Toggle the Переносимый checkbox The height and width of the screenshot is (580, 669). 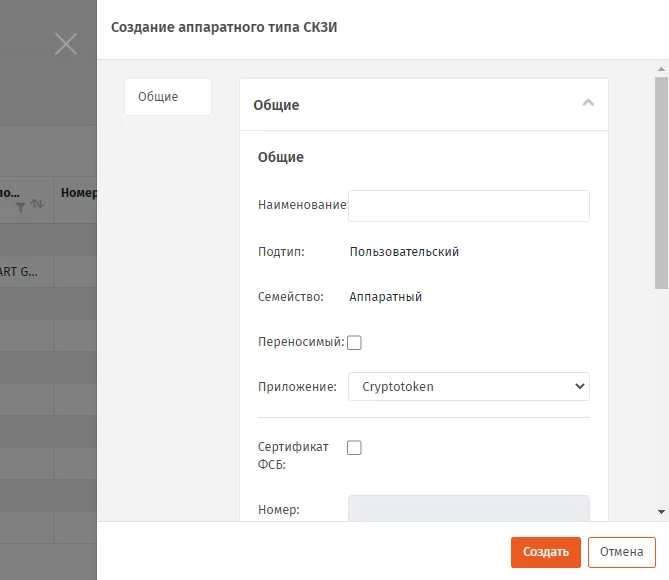click(354, 342)
